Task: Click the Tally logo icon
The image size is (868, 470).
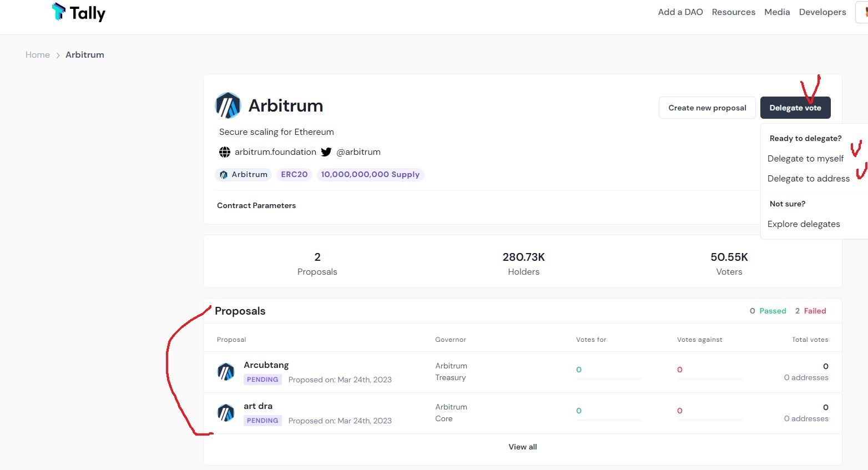Action: (59, 11)
